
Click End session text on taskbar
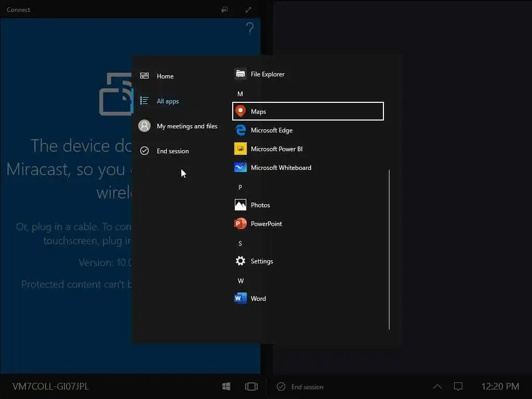[x=307, y=387]
